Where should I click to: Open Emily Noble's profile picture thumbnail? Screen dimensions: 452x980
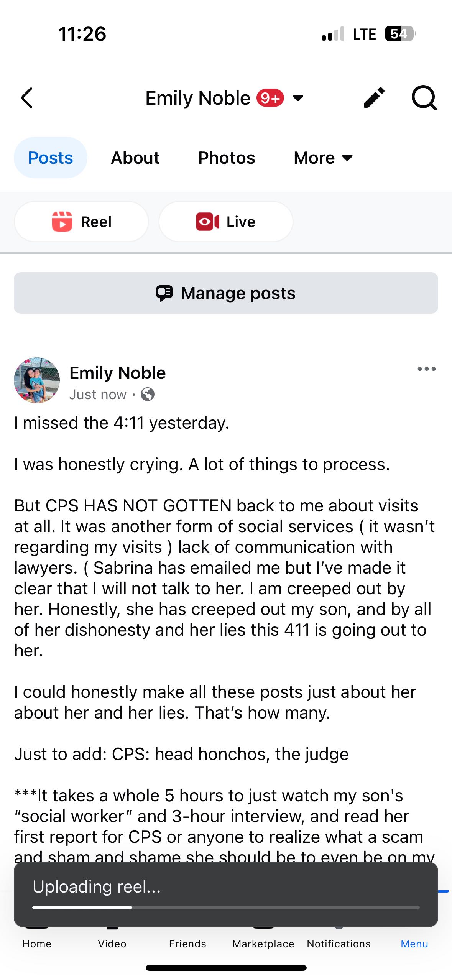pyautogui.click(x=37, y=380)
